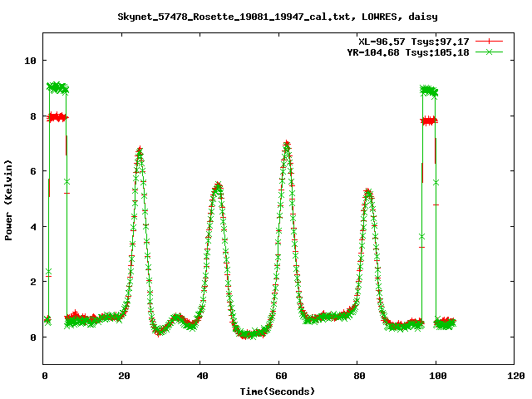Image resolution: width=532 pixels, height=399 pixels.
Task: Click the first peak top near 25 seconds
Action: 140,151
